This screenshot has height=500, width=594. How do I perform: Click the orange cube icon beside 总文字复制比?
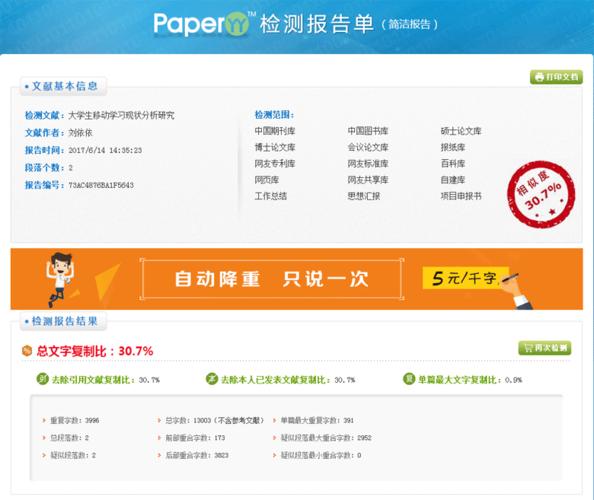coord(27,351)
